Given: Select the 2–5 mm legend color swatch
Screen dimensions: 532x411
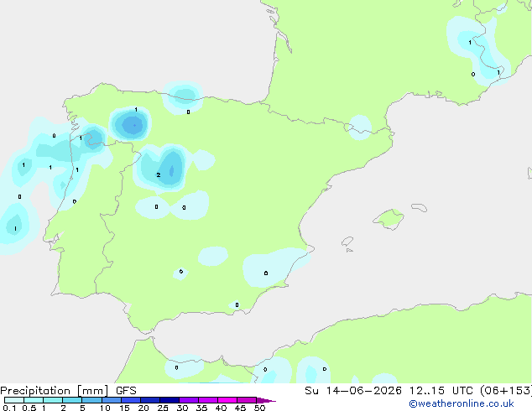Looking at the screenshot, I should [x=72, y=400].
